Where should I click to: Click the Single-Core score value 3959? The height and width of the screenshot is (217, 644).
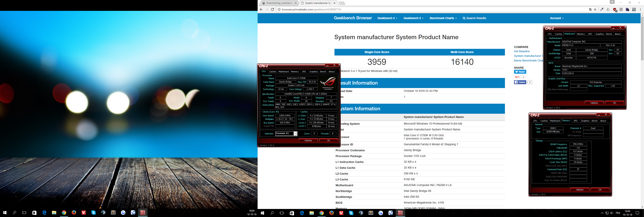click(377, 62)
